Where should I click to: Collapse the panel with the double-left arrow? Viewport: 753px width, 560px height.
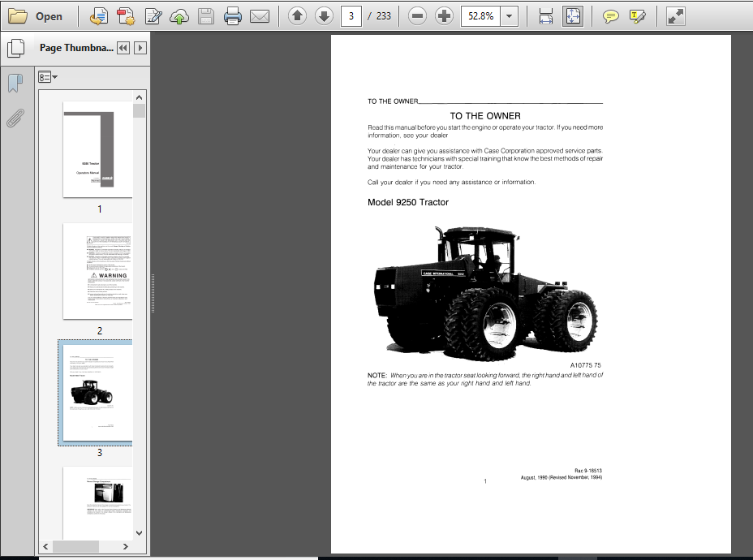123,48
